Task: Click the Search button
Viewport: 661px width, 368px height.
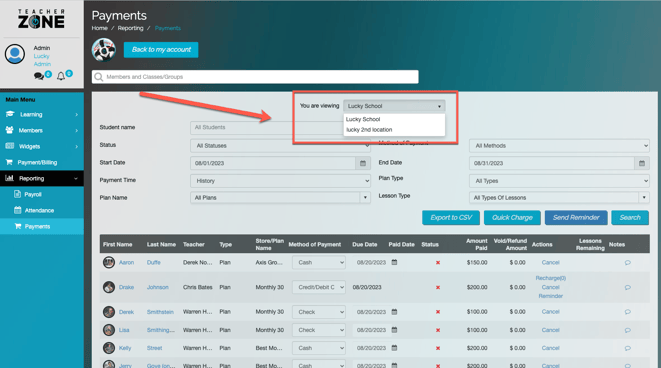Action: (630, 218)
